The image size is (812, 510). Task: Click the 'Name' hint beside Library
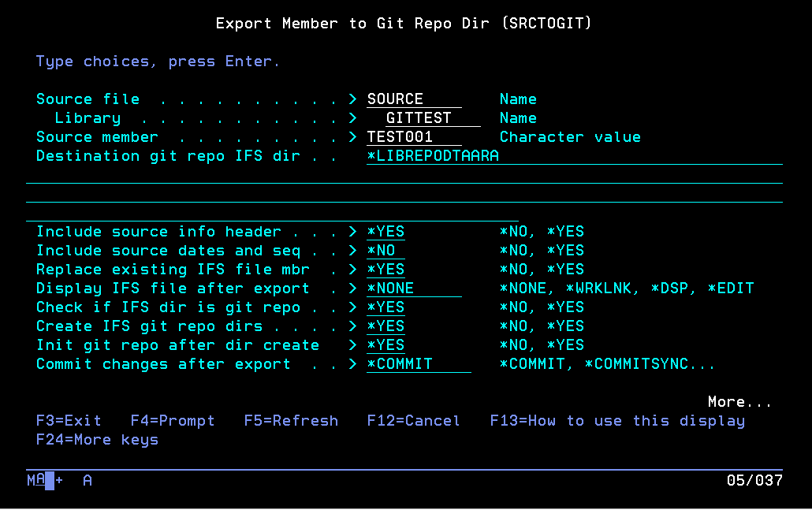pos(518,118)
